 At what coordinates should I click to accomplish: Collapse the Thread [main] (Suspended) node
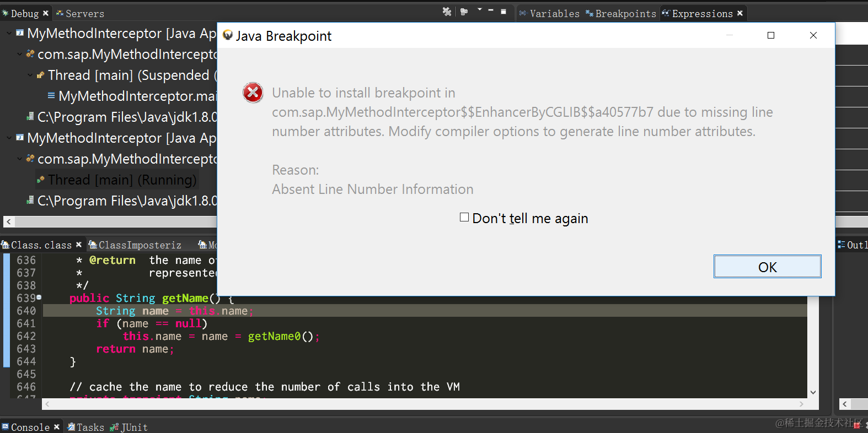(x=30, y=75)
